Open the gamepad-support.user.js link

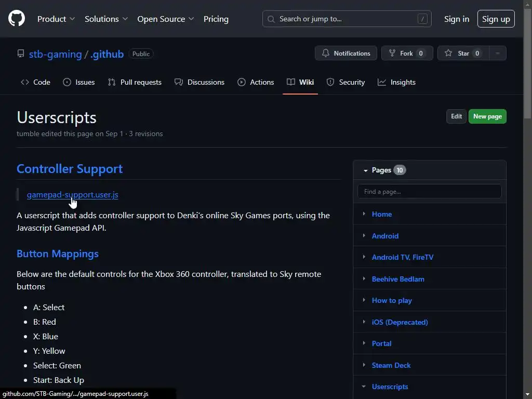(x=73, y=194)
